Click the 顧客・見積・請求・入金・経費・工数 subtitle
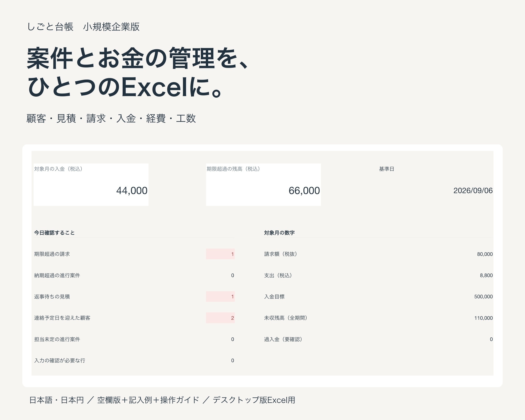This screenshot has width=525, height=420. (x=111, y=118)
